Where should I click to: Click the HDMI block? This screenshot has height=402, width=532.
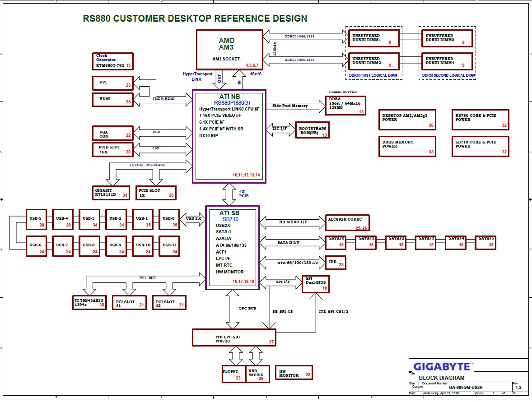tap(112, 100)
